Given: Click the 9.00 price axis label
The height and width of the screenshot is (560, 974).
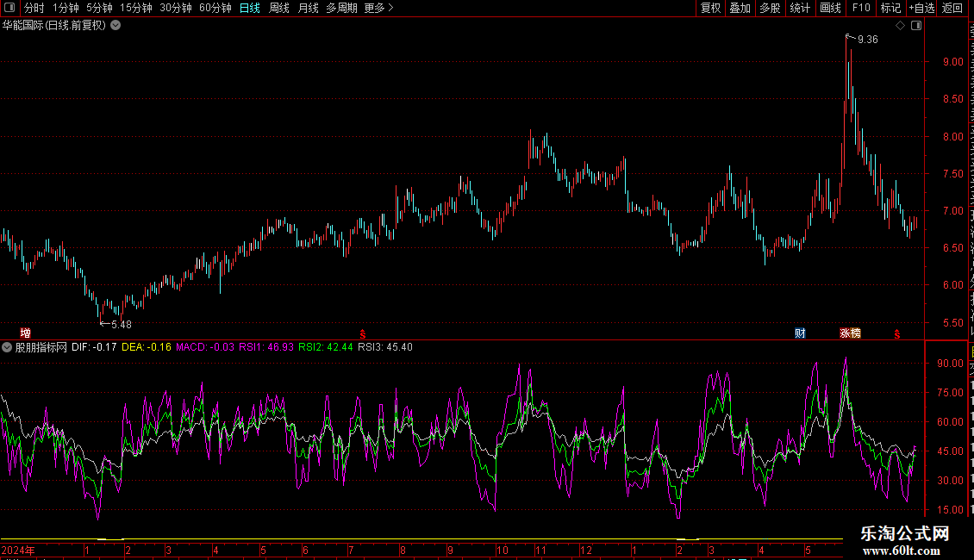Looking at the screenshot, I should tap(952, 61).
